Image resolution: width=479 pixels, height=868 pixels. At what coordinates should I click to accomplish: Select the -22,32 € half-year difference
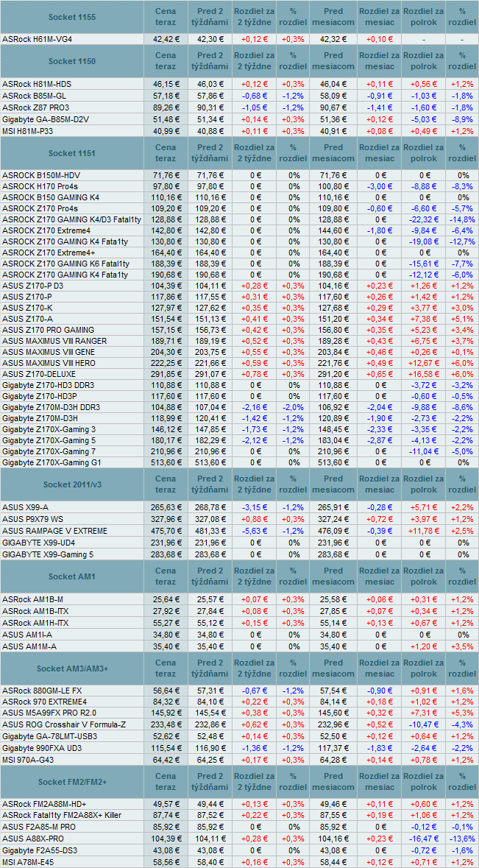tap(424, 220)
